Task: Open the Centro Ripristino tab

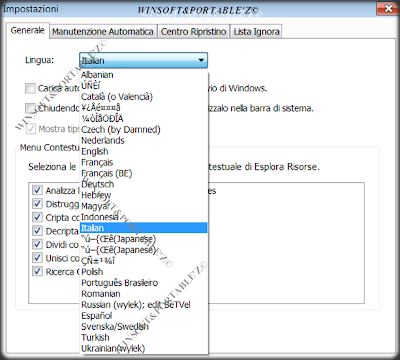Action: 193,32
